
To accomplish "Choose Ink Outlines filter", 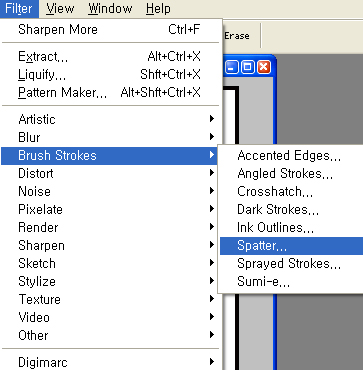I will click(291, 228).
